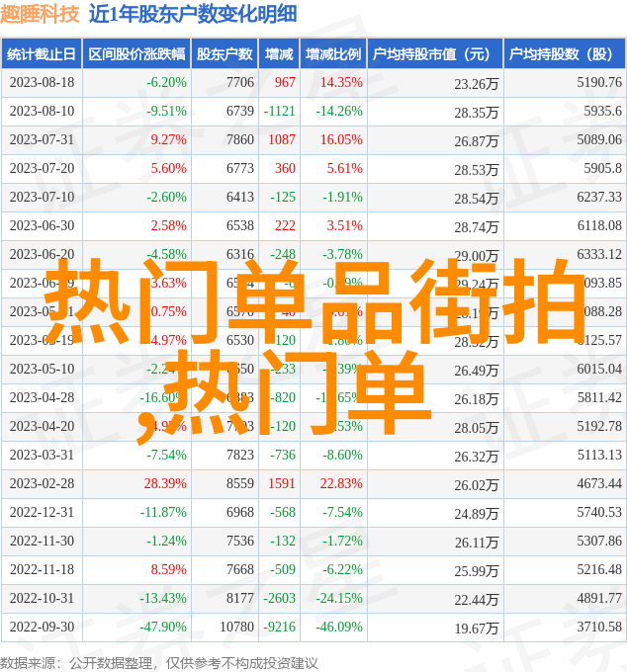Screen dimensions: 627x672
Task: Click the change ratio 16.05%
Action: click(x=341, y=139)
